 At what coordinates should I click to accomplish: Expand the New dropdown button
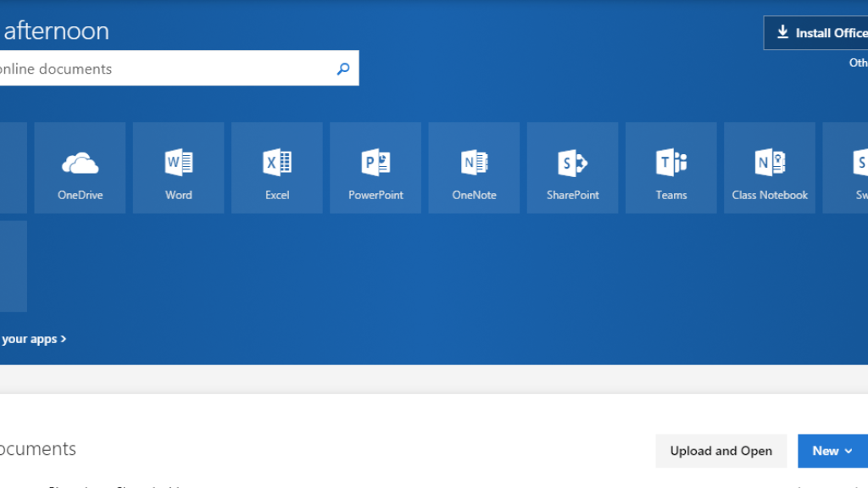tap(832, 451)
